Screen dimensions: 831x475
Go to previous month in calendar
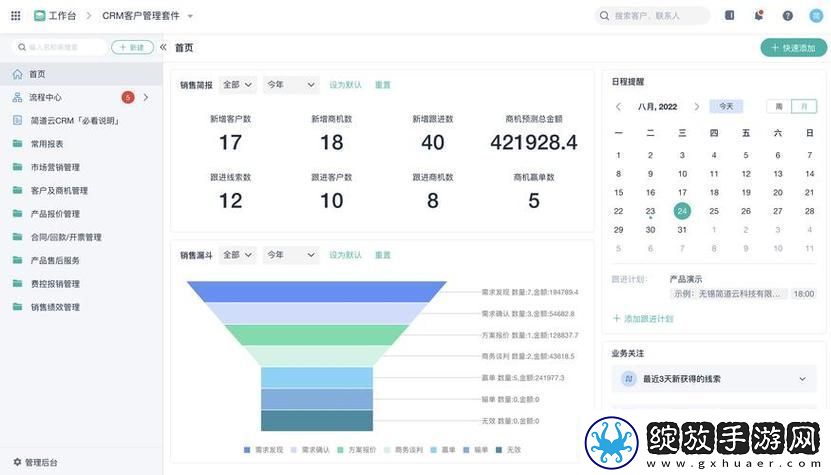[x=618, y=107]
